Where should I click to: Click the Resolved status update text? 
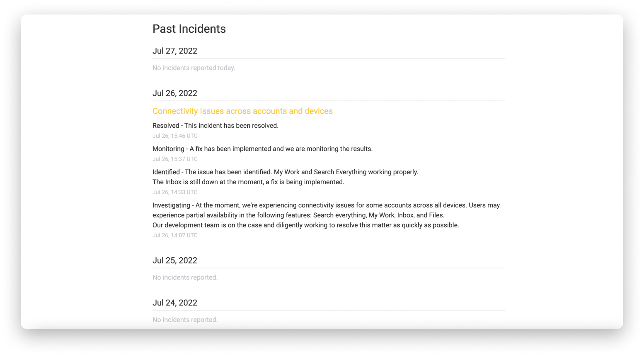coord(215,126)
